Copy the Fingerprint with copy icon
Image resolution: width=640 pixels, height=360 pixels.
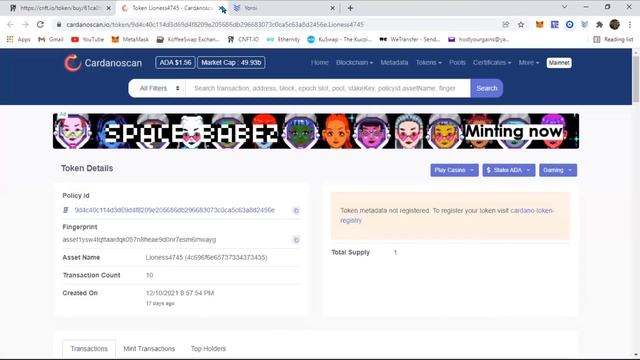coord(296,240)
